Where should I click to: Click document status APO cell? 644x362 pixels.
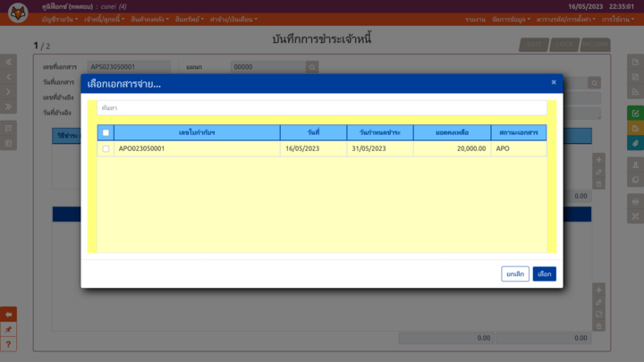click(x=519, y=148)
